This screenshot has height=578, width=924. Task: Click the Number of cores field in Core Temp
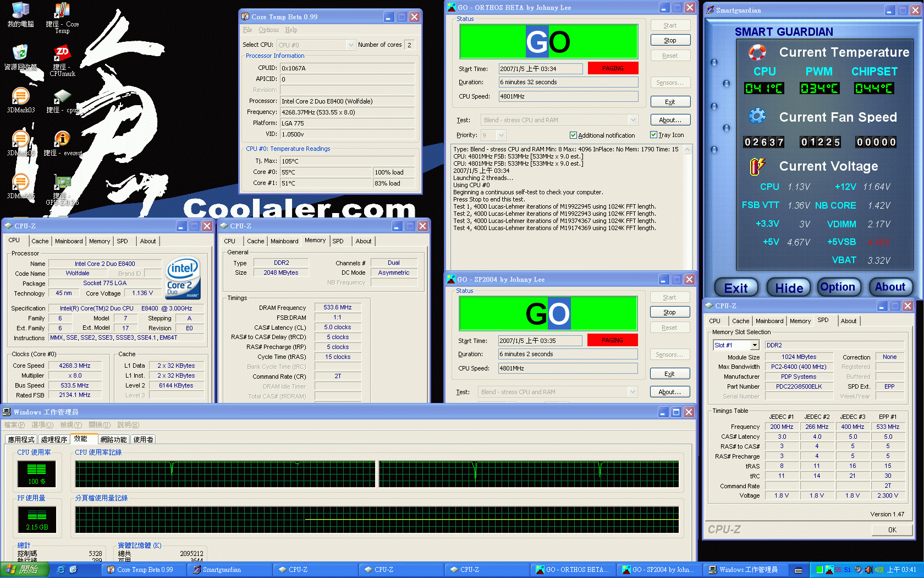pos(410,45)
